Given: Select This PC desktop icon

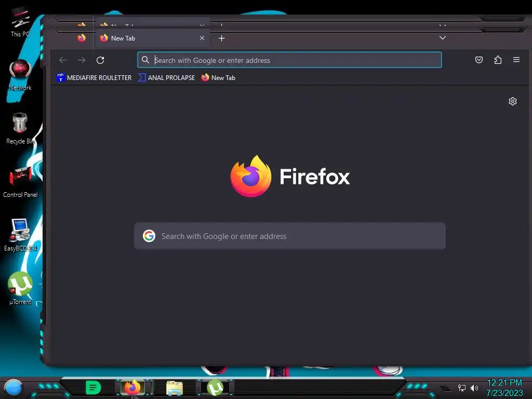Looking at the screenshot, I should click(20, 22).
